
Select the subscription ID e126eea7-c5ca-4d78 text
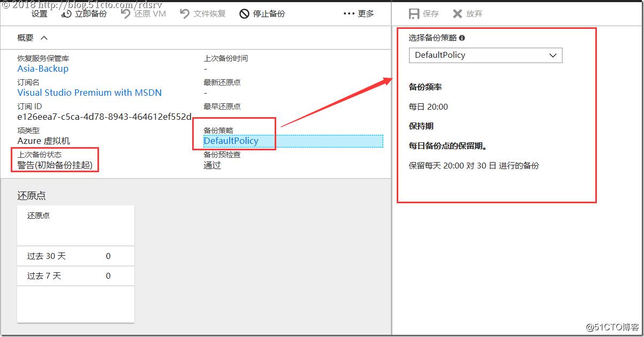(x=104, y=117)
